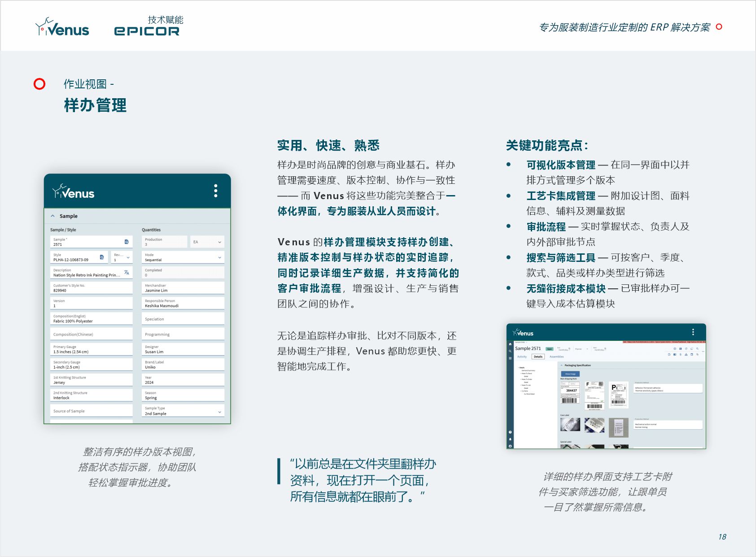Open the Rev dropdown next to Style
Screen dimensions: 756x557
pyautogui.click(x=122, y=257)
